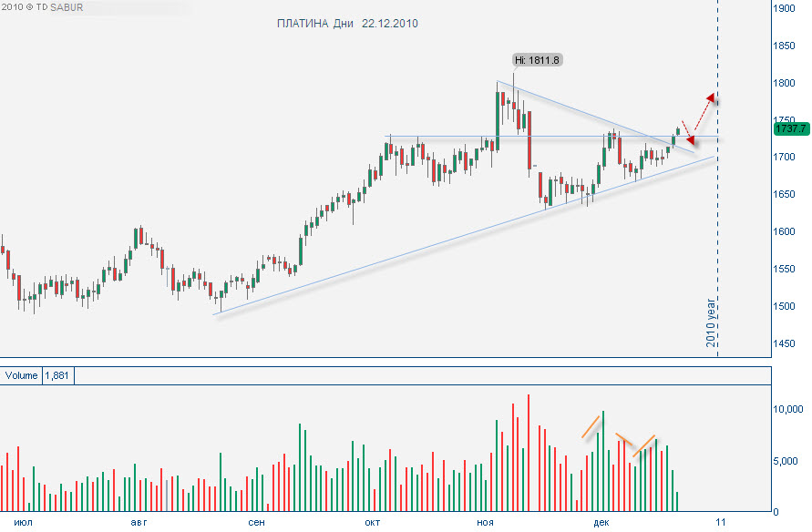Click the first orange trend line on volume
Viewport: 812px width, 532px height.
[x=591, y=427]
